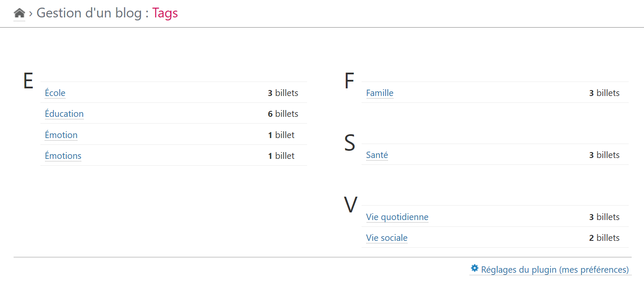The height and width of the screenshot is (288, 644).
Task: Open the Santé tag
Action: pyautogui.click(x=377, y=155)
